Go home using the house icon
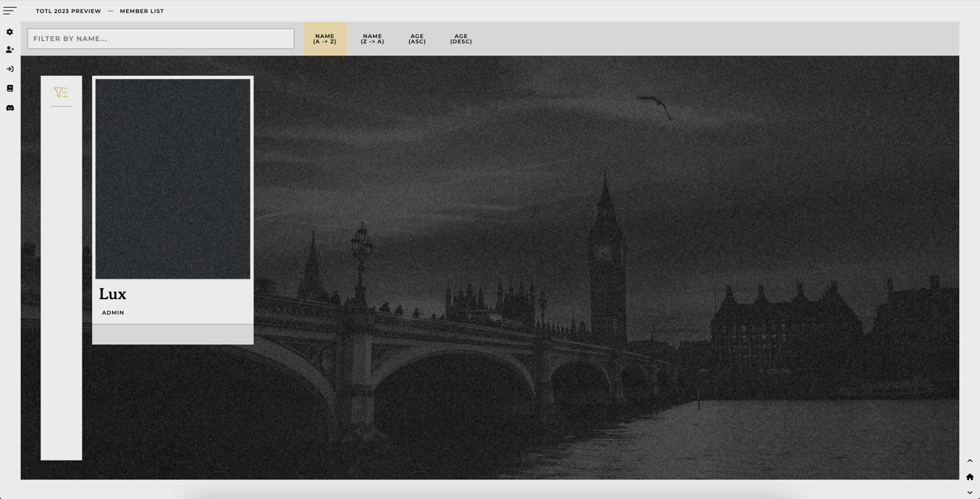The width and height of the screenshot is (980, 499). [970, 477]
